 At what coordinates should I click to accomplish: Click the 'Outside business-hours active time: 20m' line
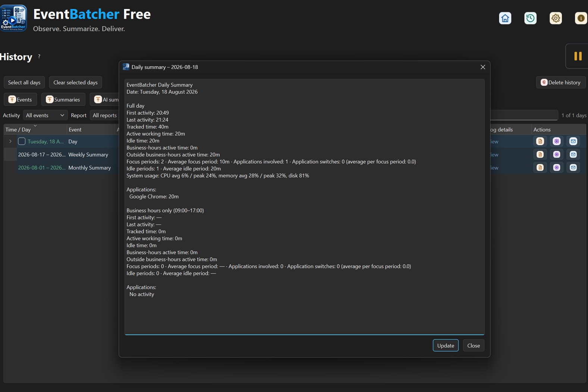click(173, 154)
